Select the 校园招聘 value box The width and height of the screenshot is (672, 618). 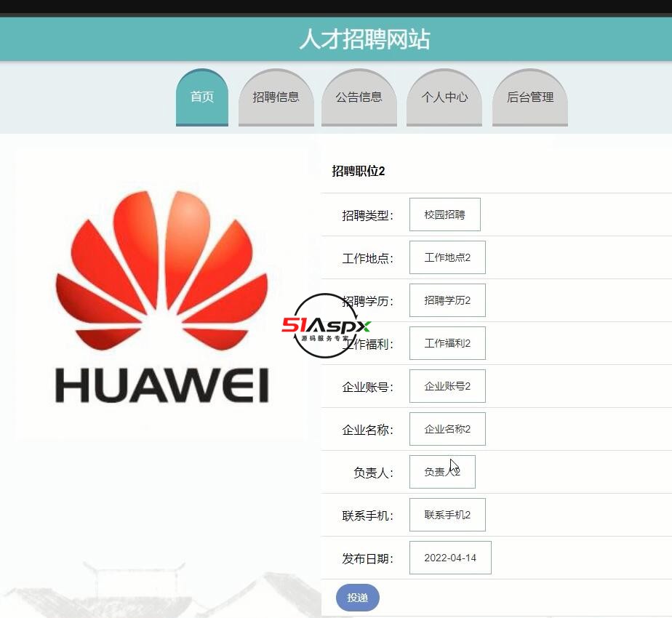point(445,214)
